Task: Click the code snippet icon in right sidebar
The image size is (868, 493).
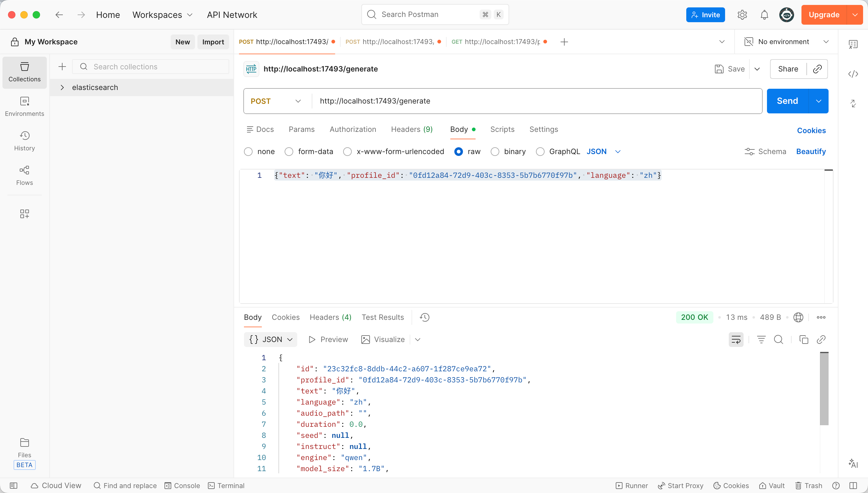Action: pyautogui.click(x=853, y=74)
